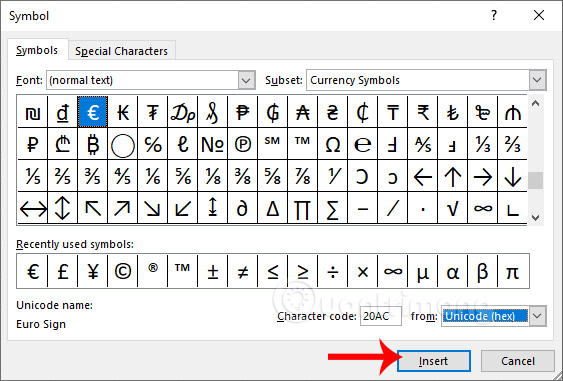Image resolution: width=563 pixels, height=381 pixels.
Task: Select the seven-eighths fraction ⅞
Action: (x=302, y=176)
